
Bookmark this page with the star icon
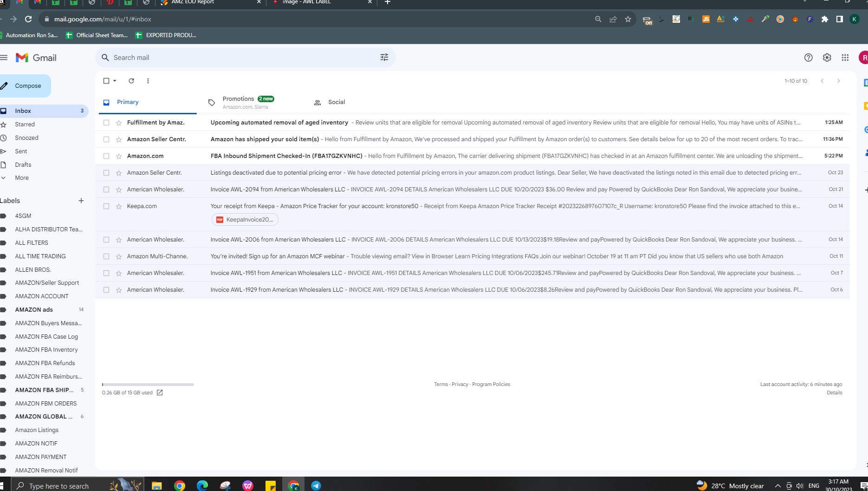[628, 19]
